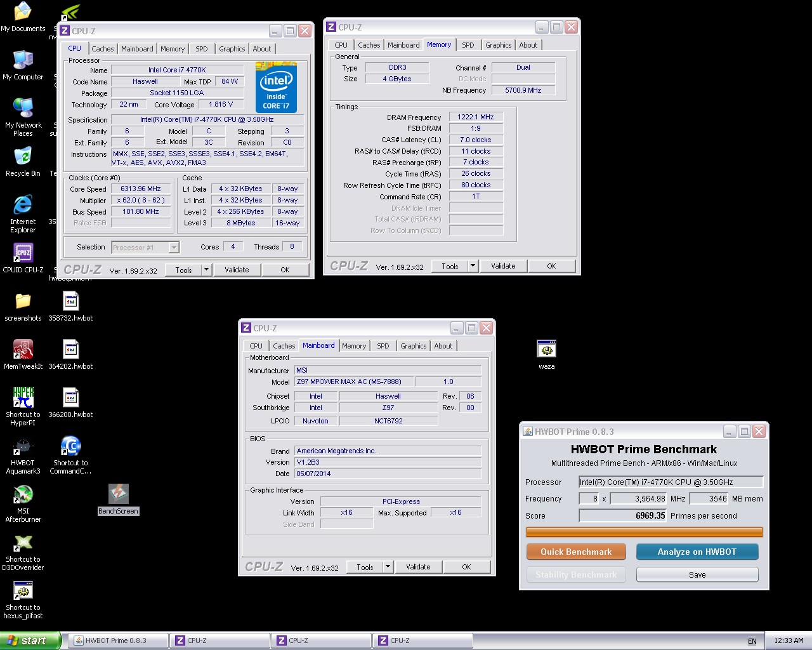This screenshot has width=812, height=650.
Task: Switch to Caches tab in CPU window
Action: tap(102, 49)
